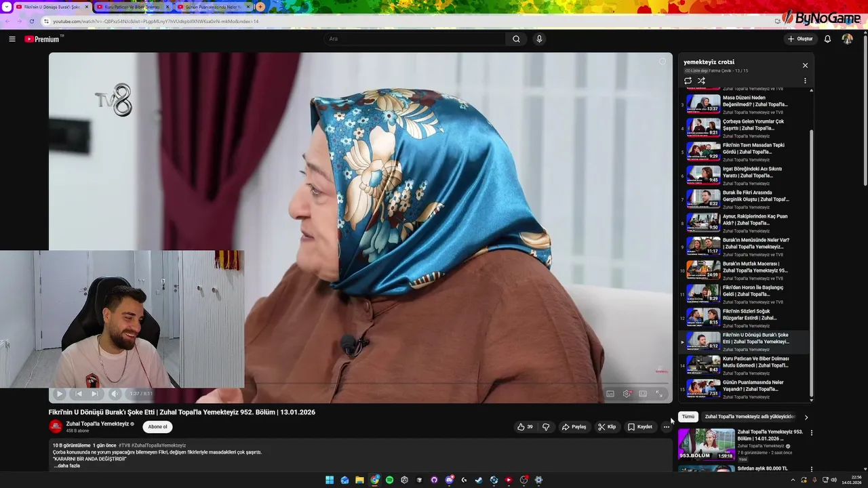Enter fullscreen in the video player
Screen dimensions: 868x488
coord(659,394)
